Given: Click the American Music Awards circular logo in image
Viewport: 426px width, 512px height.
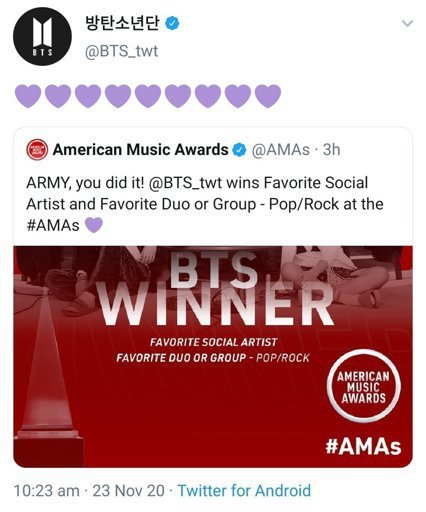Looking at the screenshot, I should [x=363, y=387].
